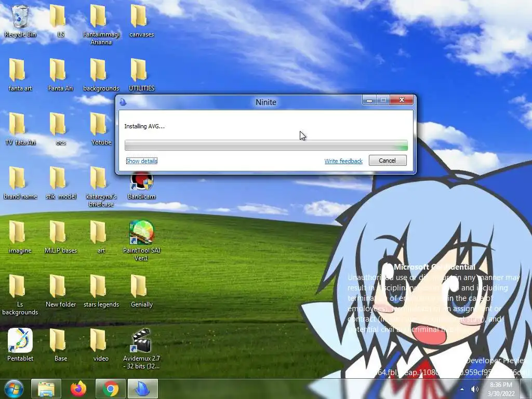Click Show details link in Ninite

tap(141, 161)
